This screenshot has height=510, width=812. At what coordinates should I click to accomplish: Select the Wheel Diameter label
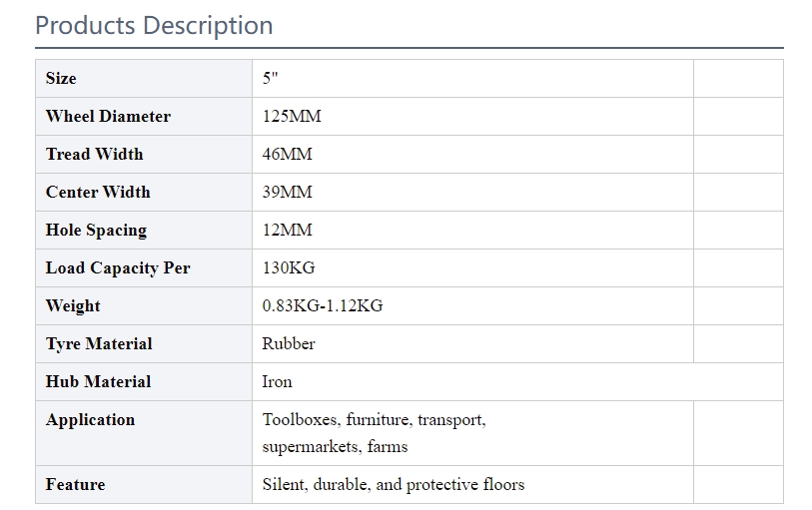tap(108, 116)
